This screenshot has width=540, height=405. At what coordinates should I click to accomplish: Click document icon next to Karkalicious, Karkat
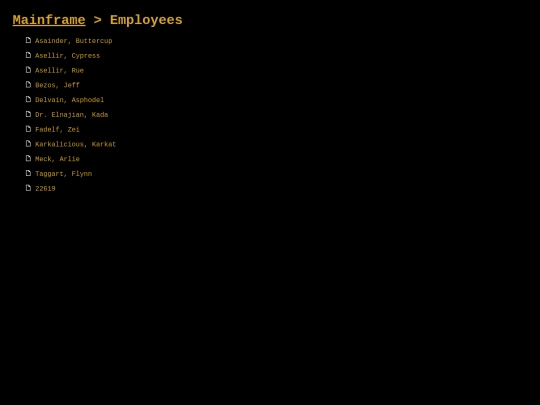coord(28,144)
